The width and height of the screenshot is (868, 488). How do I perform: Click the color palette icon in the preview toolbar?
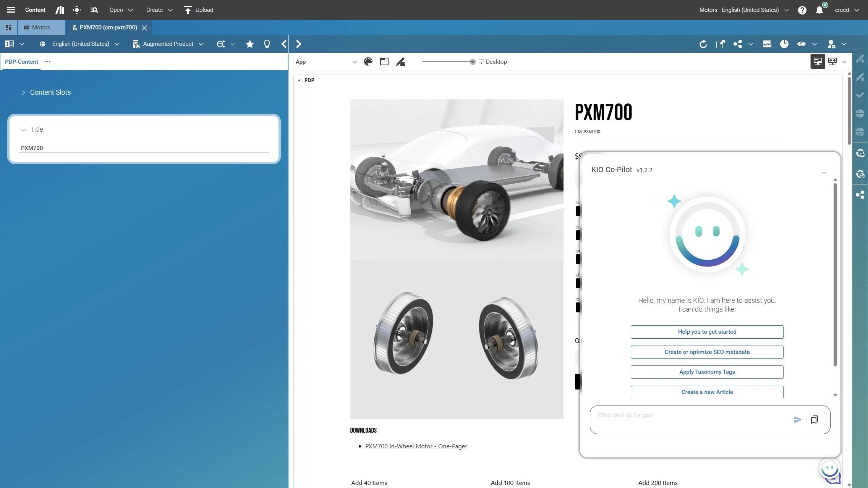pos(368,61)
